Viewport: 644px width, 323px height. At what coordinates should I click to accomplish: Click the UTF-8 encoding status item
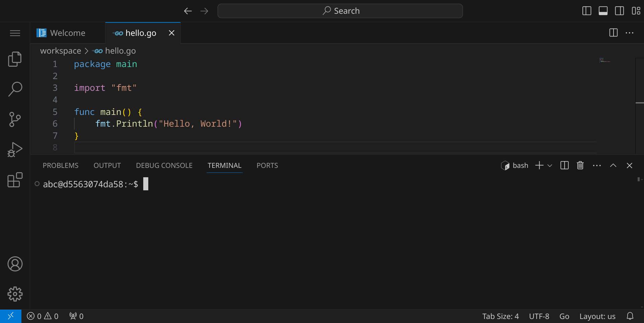(x=539, y=316)
